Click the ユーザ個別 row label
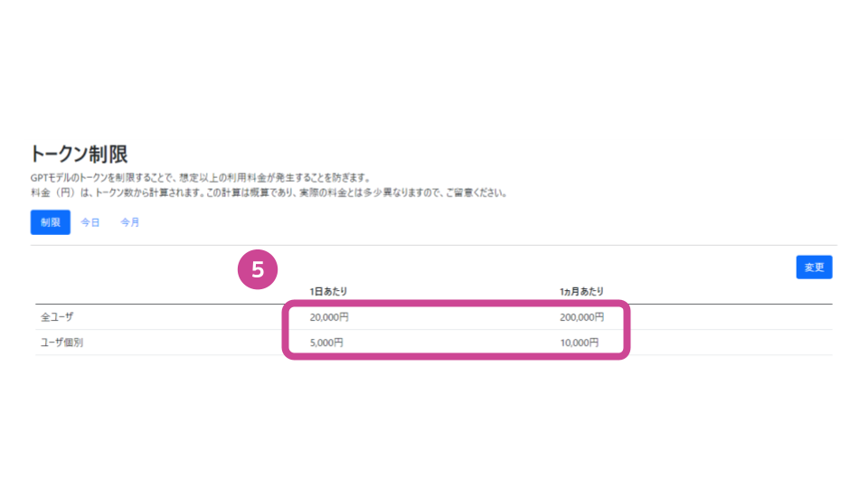 pyautogui.click(x=62, y=343)
